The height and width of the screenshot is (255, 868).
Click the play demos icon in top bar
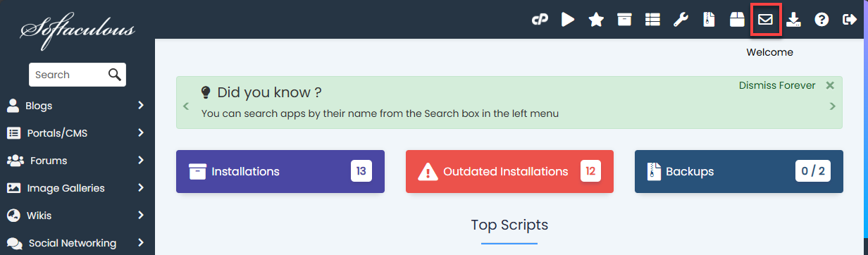(x=568, y=20)
